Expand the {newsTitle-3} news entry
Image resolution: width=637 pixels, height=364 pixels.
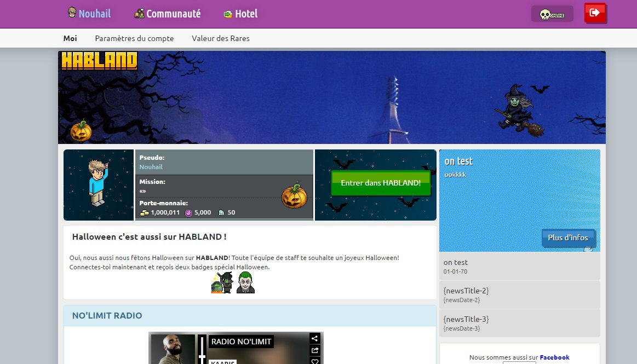tap(519, 323)
